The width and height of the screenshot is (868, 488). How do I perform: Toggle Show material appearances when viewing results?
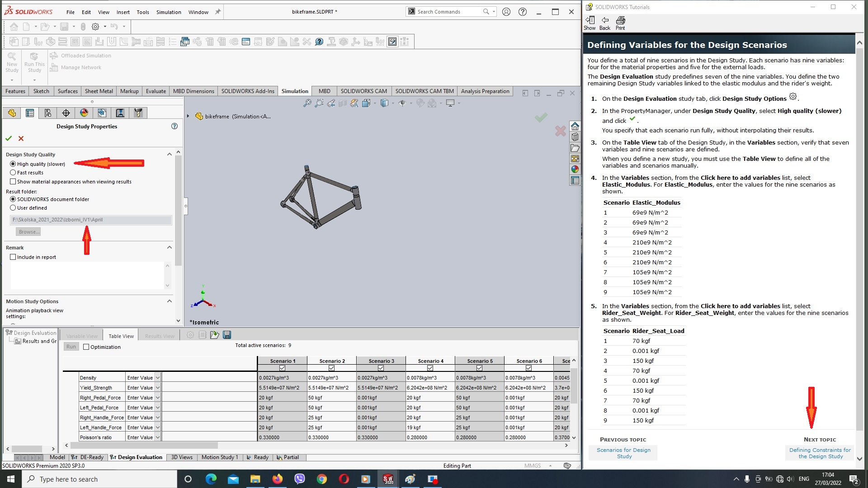click(x=13, y=182)
